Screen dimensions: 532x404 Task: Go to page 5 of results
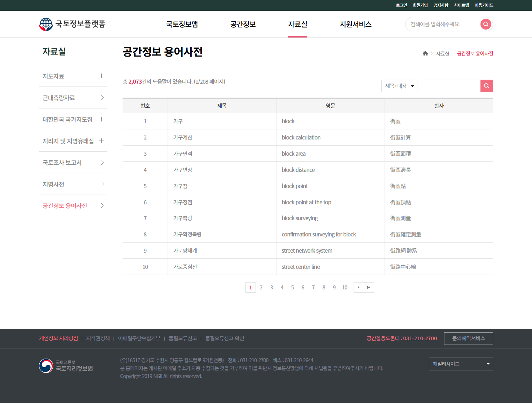pyautogui.click(x=292, y=287)
